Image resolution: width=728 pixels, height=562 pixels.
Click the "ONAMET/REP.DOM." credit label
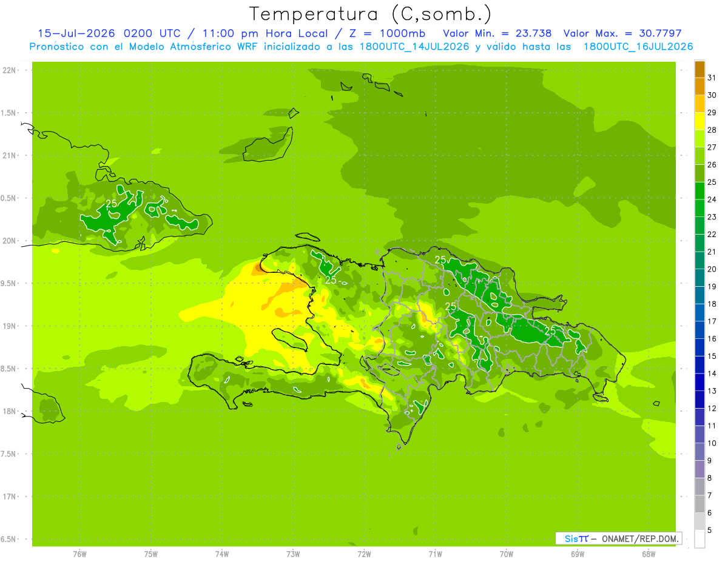(x=640, y=538)
